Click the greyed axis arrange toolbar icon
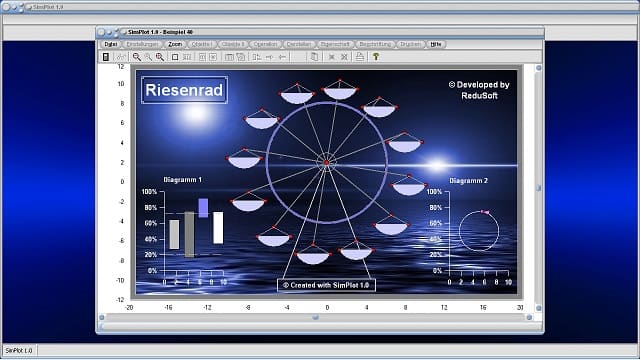Viewport: 640px width, 360px height. coord(256,57)
